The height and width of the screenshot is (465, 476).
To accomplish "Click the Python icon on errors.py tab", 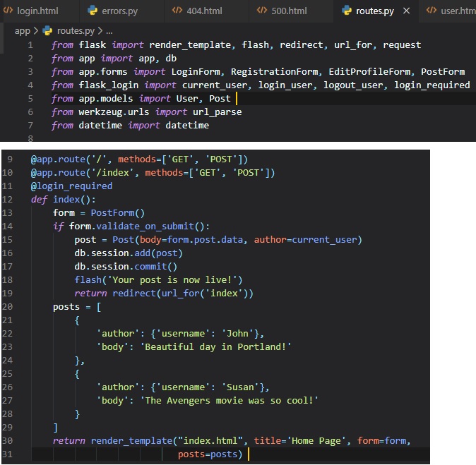I will (x=92, y=11).
